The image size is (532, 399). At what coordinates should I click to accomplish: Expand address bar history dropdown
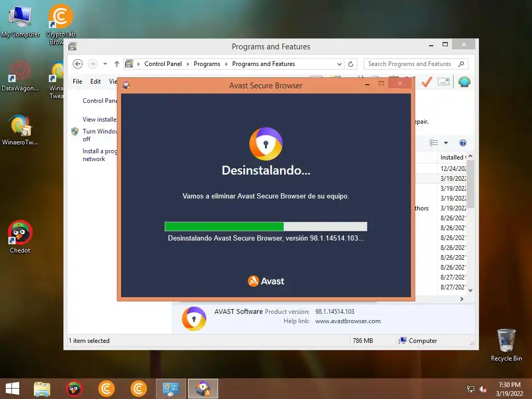(339, 64)
